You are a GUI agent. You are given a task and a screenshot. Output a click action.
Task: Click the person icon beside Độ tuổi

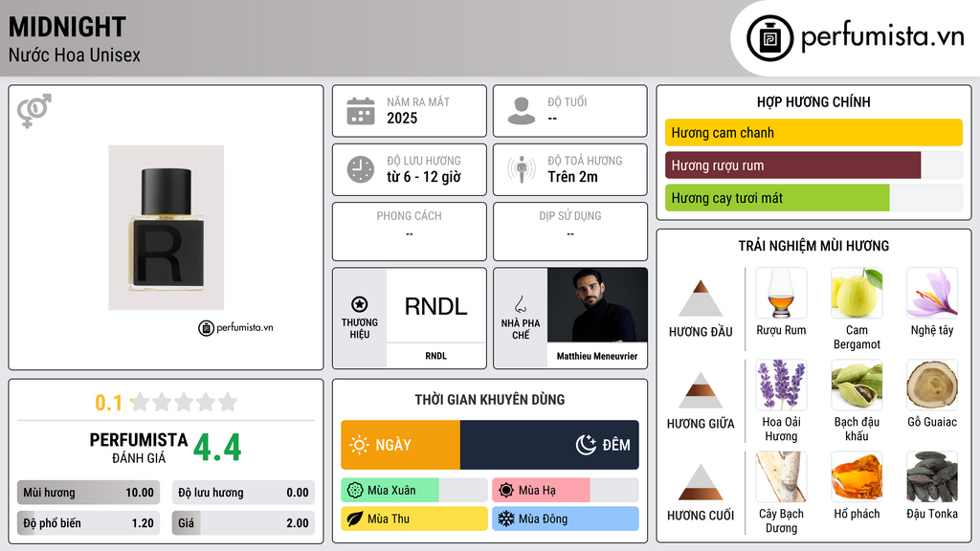click(522, 111)
